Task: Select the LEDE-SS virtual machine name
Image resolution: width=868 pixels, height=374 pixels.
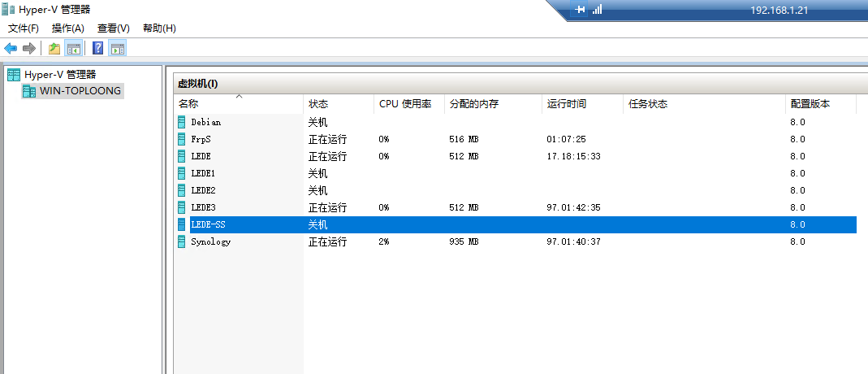Action: (208, 225)
